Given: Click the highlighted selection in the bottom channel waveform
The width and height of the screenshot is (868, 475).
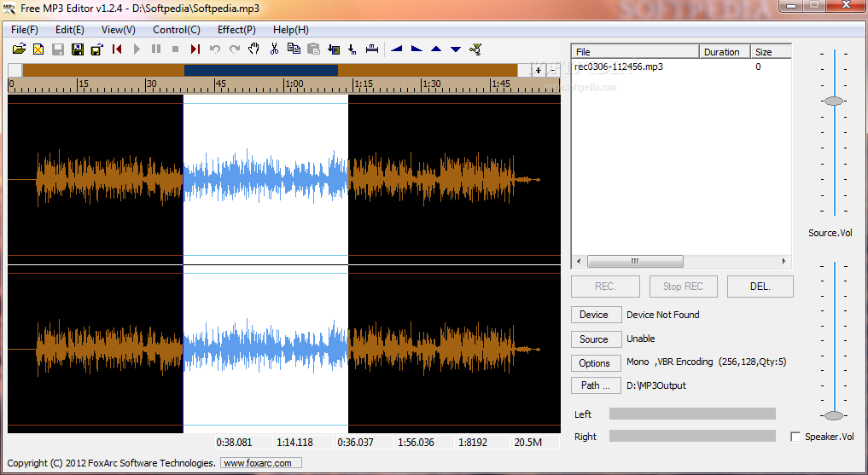Looking at the screenshot, I should point(265,350).
